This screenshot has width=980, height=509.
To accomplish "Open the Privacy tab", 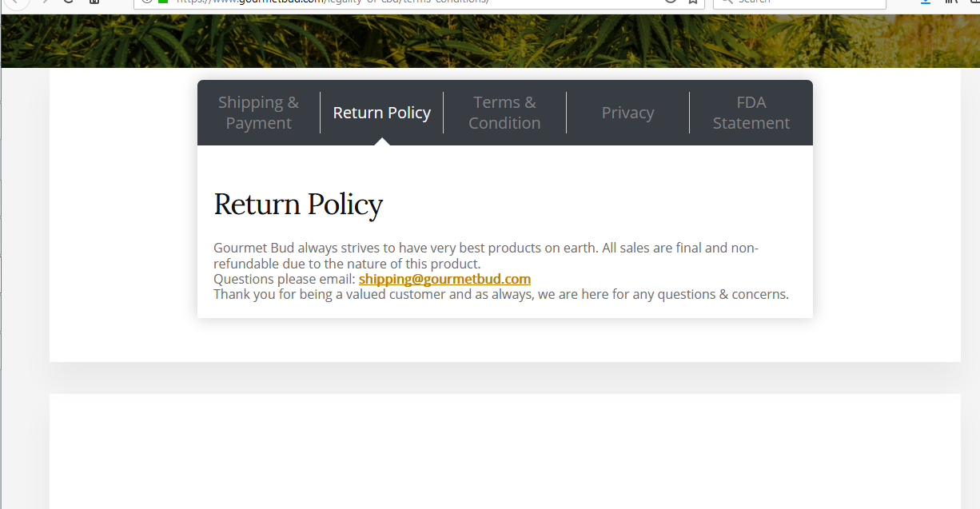I will pos(627,113).
